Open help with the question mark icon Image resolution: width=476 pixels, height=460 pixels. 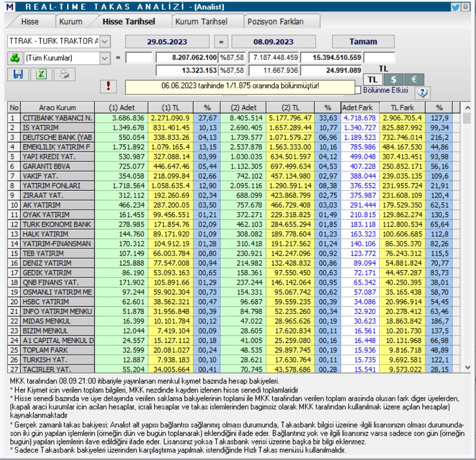pos(422,92)
